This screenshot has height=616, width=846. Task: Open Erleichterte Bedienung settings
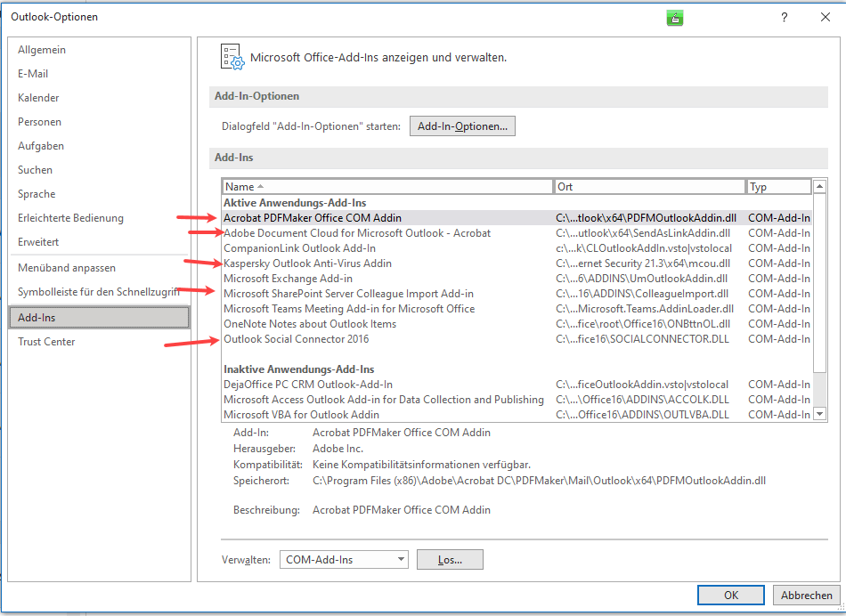tap(99, 218)
